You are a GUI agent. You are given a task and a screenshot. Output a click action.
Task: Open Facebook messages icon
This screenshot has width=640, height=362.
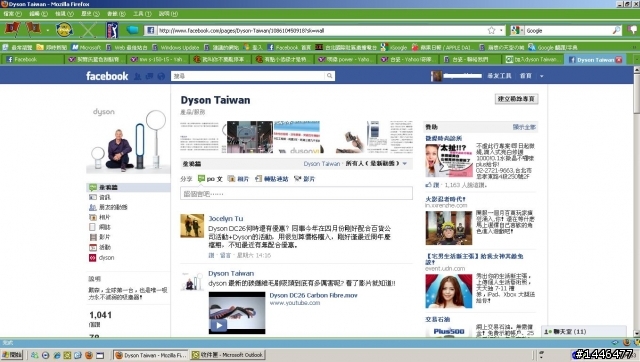click(149, 76)
